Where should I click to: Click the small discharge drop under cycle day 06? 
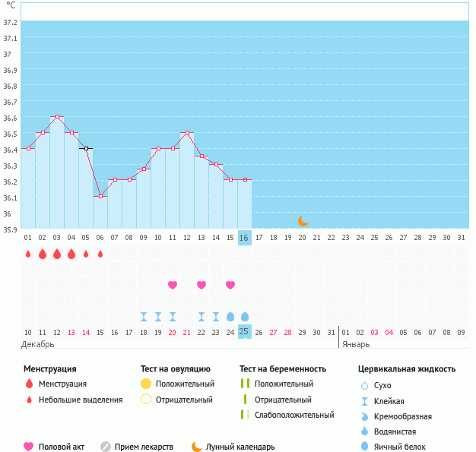(100, 254)
